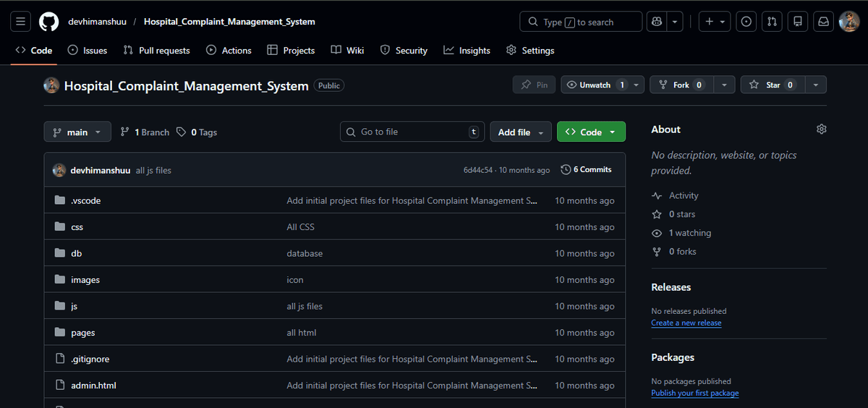Screen dimensions: 868x408
Task: Open the user profile avatar menu
Action: [x=849, y=22]
